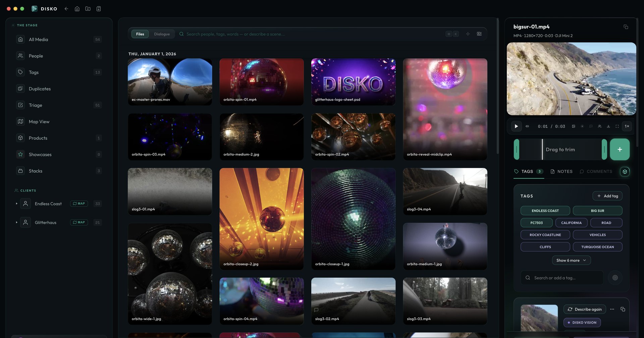Open the COMMENTS tab
This screenshot has width=644, height=338.
tap(596, 171)
